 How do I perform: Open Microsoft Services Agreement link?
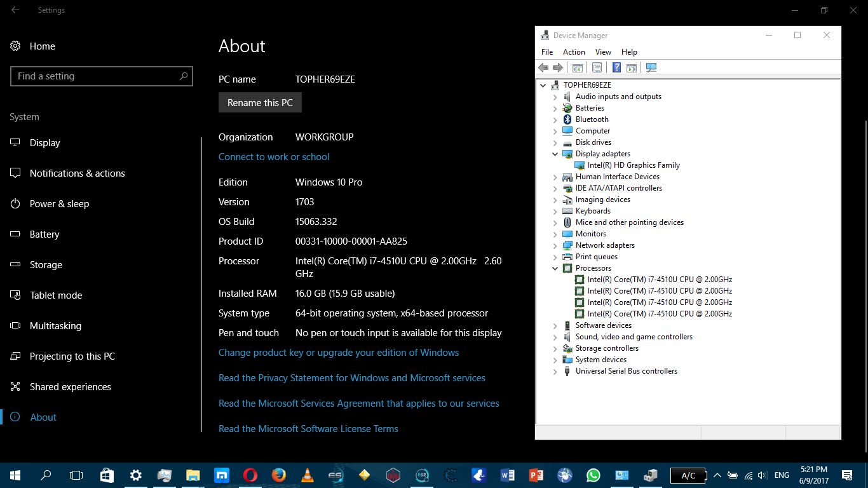[359, 403]
